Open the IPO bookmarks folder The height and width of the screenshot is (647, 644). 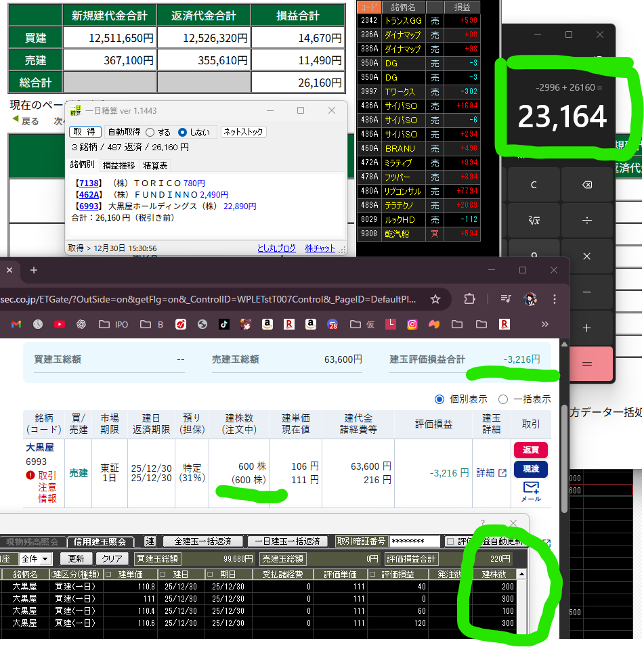coord(113,324)
